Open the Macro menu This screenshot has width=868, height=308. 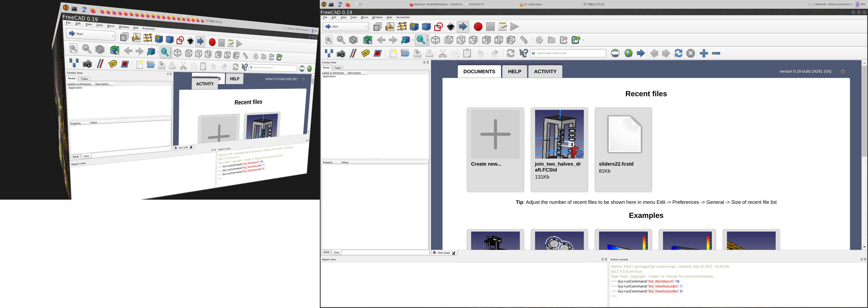pos(365,17)
